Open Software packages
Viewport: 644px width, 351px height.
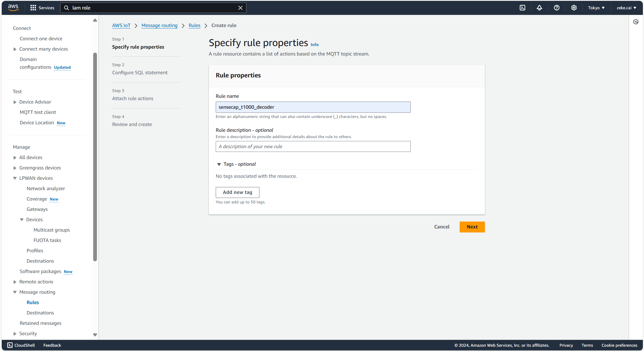pos(40,271)
